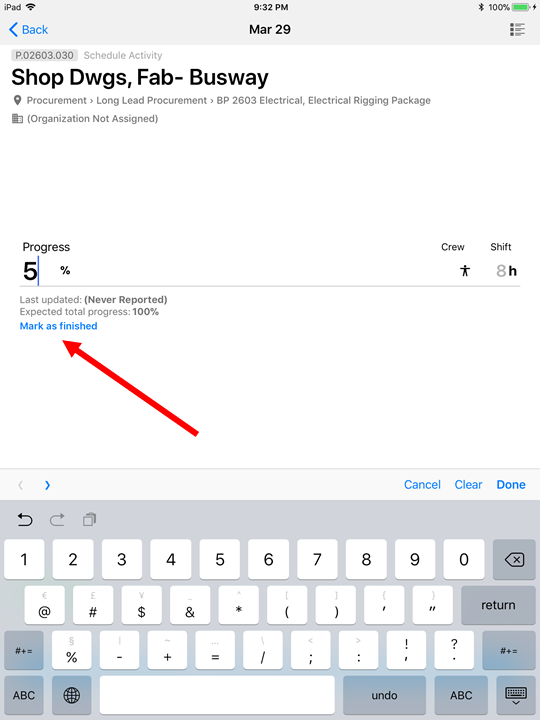Open the list view icon in header

(x=517, y=29)
